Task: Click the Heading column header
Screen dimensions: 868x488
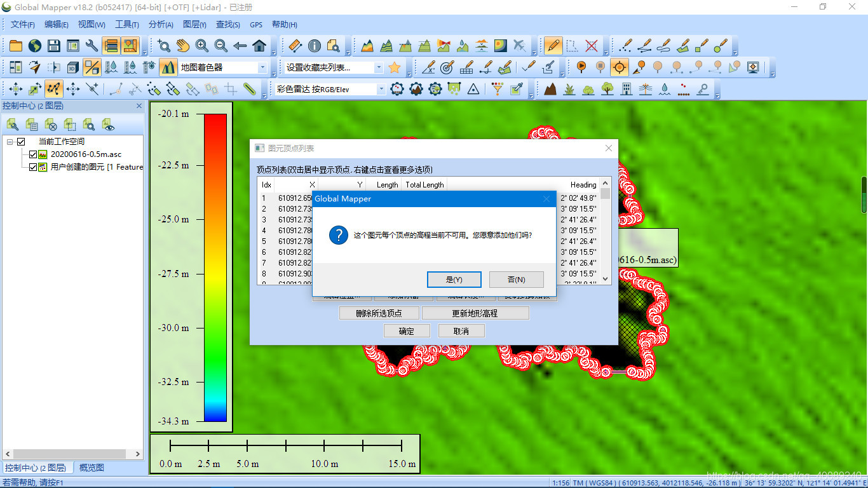Action: (583, 185)
